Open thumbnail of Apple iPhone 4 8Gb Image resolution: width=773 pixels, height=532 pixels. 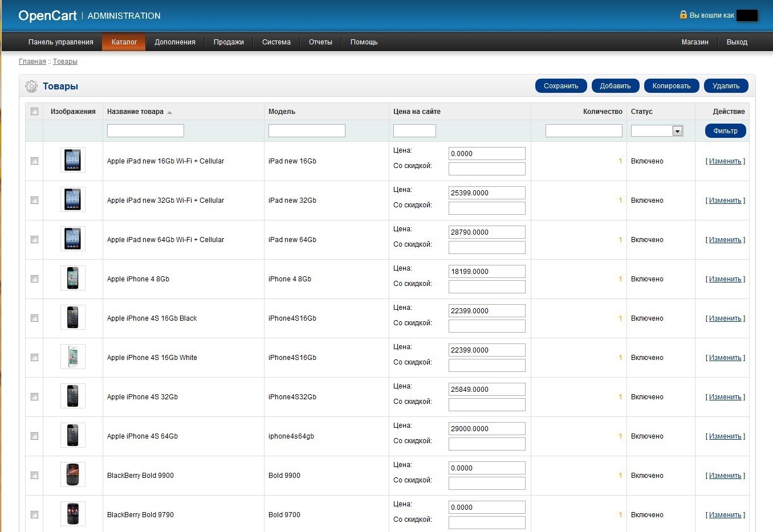coord(73,279)
